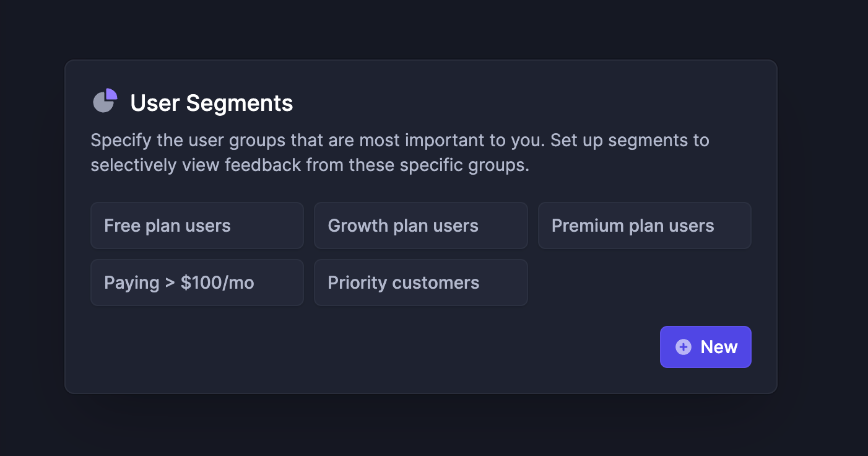Select the Free plan users segment
868x456 pixels.
197,226
